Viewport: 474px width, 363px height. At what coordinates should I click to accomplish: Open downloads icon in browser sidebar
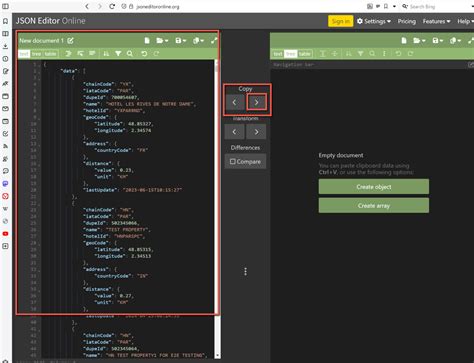pyautogui.click(x=5, y=46)
